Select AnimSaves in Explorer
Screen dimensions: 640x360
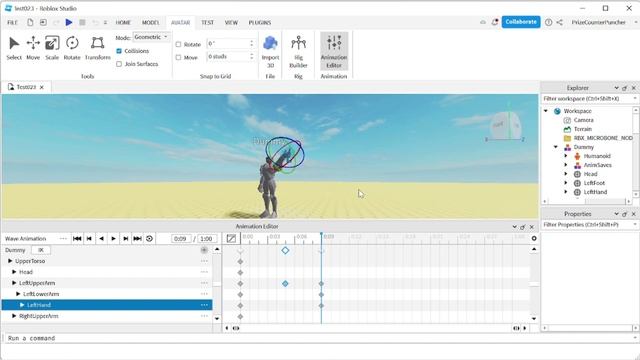click(x=598, y=165)
